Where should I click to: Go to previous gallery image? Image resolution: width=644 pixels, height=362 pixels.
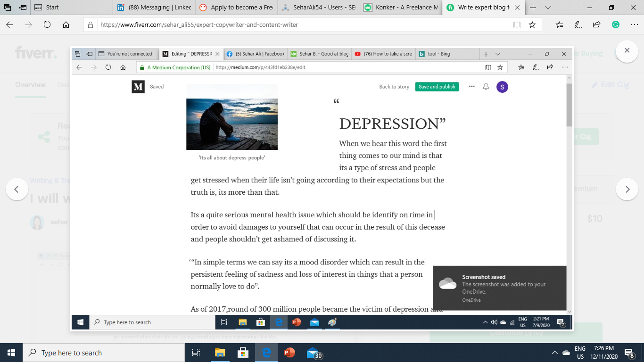point(17,189)
